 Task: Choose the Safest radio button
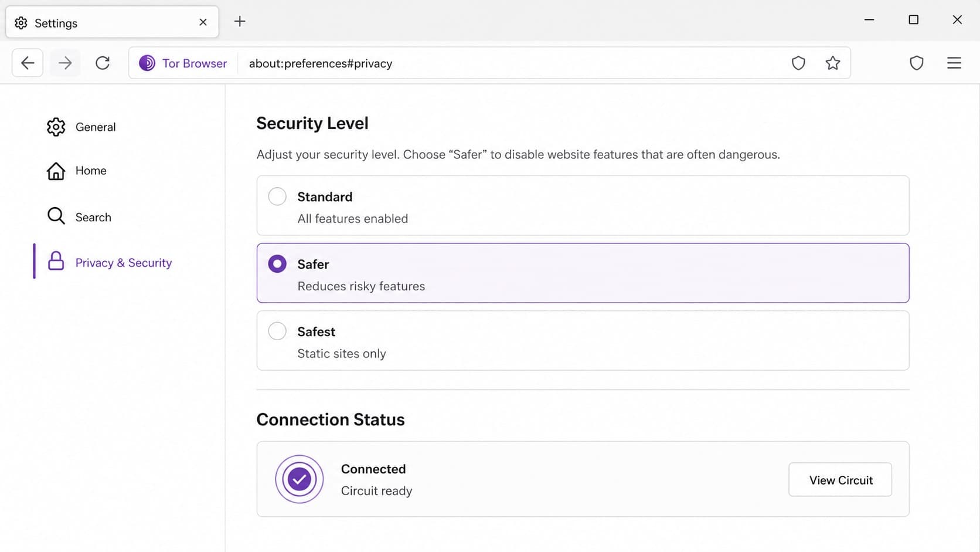pyautogui.click(x=277, y=331)
